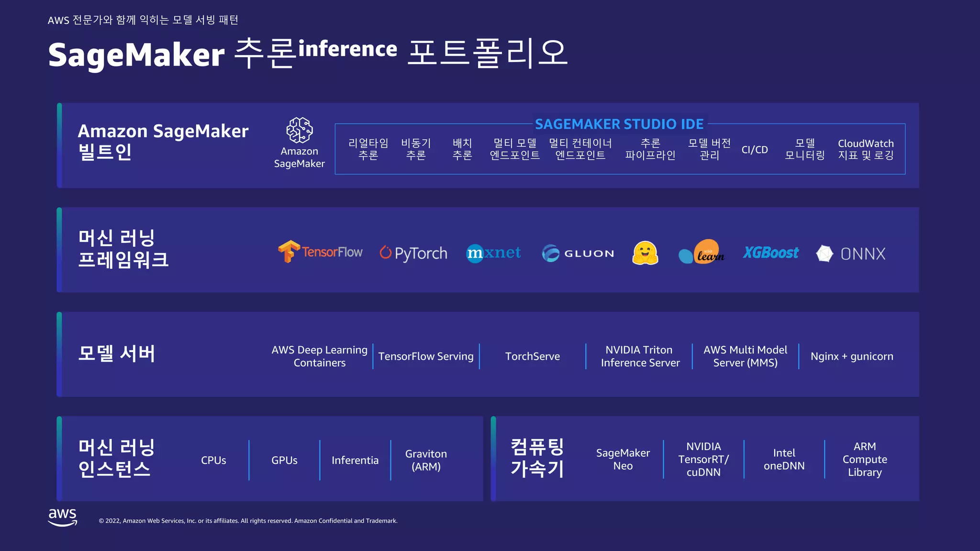This screenshot has height=551, width=980.
Task: Click the scikit-learn logo
Action: (702, 252)
